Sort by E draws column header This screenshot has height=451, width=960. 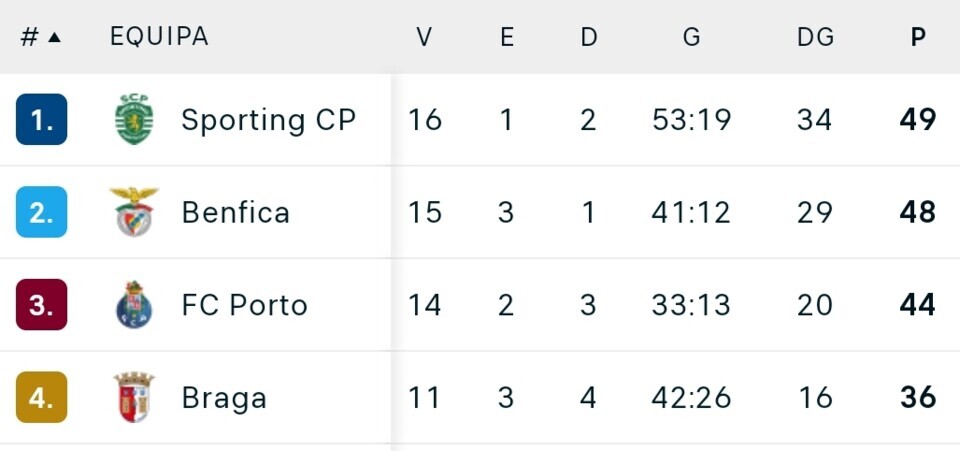point(507,37)
